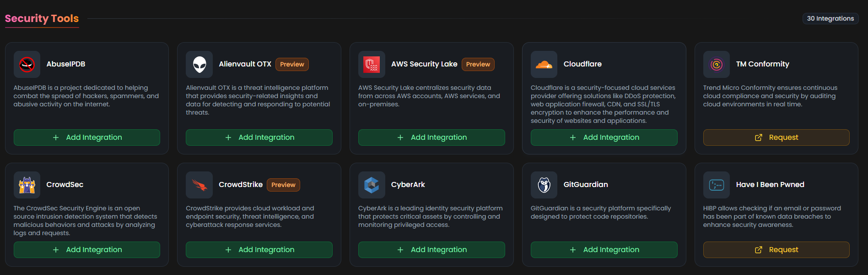Add the Alienvault OTX integration
868x275 pixels.
259,137
